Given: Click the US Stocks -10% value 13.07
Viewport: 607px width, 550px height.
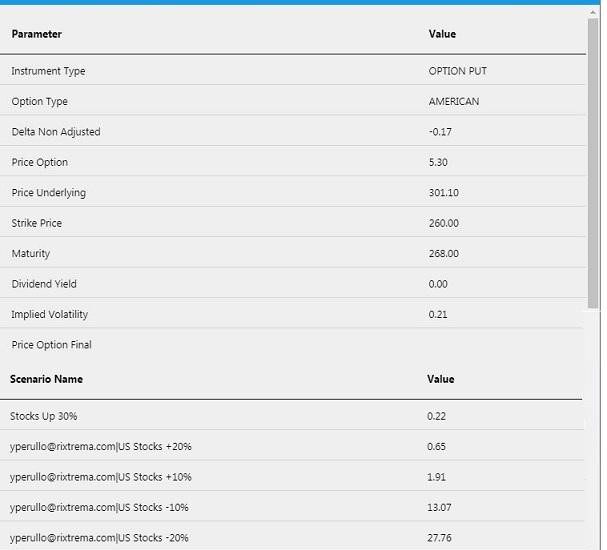Looking at the screenshot, I should click(x=439, y=507).
